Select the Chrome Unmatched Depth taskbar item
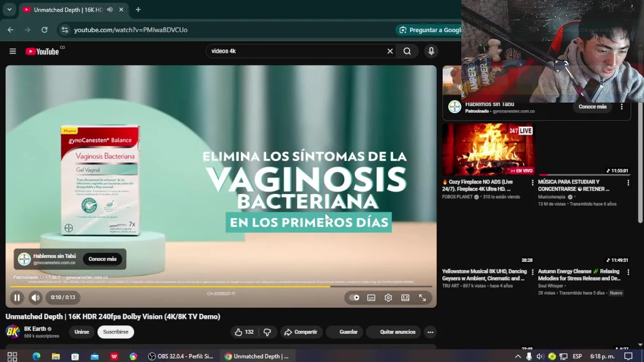Screen dimensions: 644x362 258,356
